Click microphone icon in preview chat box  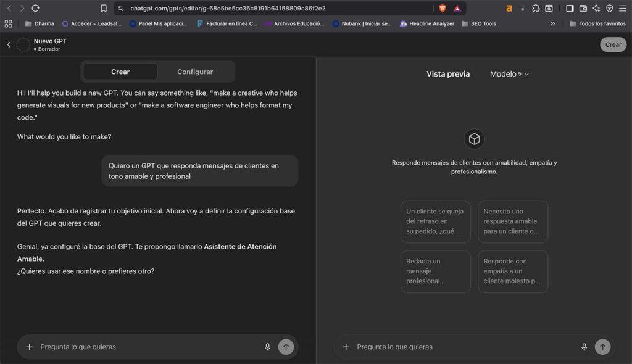(584, 347)
